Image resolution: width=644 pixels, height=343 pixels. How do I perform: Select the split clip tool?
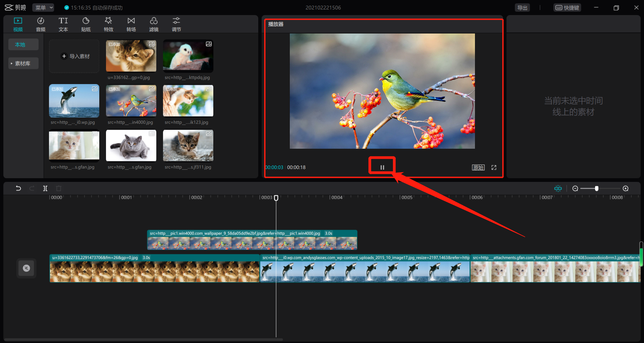pyautogui.click(x=45, y=188)
